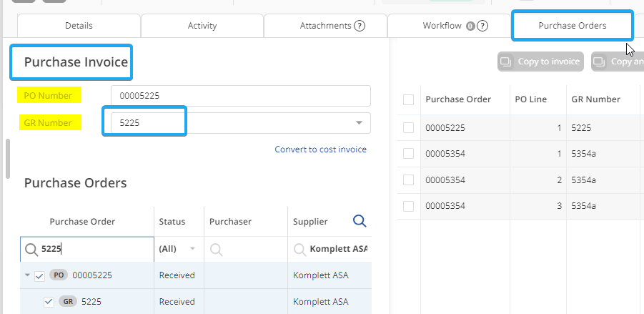Click the GR badge icon for 5225
The width and height of the screenshot is (644, 314).
69,301
